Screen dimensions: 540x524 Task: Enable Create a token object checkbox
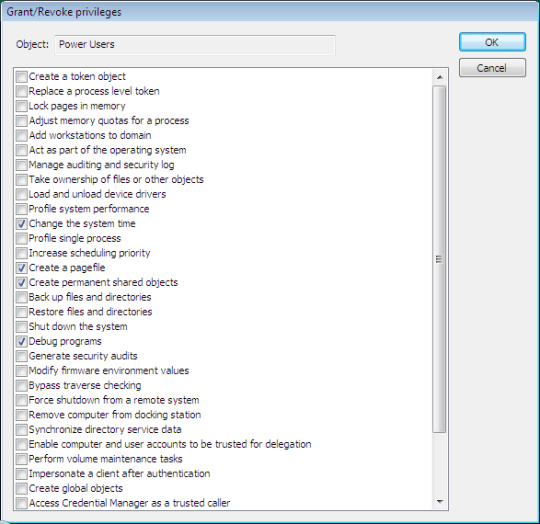pyautogui.click(x=21, y=76)
